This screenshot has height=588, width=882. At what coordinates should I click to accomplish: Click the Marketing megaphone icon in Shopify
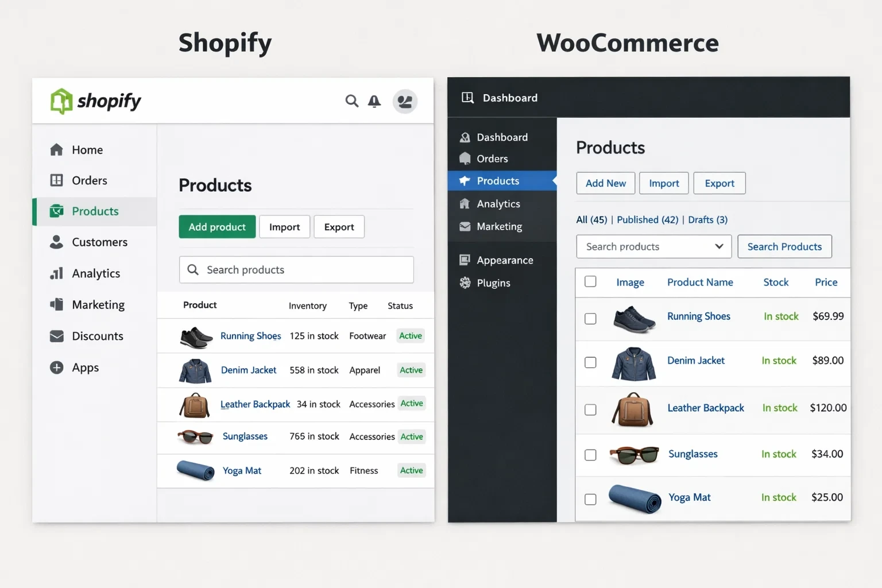pos(56,304)
